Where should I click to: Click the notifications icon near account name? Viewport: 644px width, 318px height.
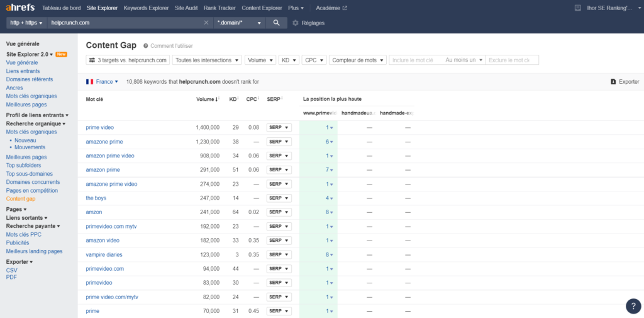tap(578, 8)
